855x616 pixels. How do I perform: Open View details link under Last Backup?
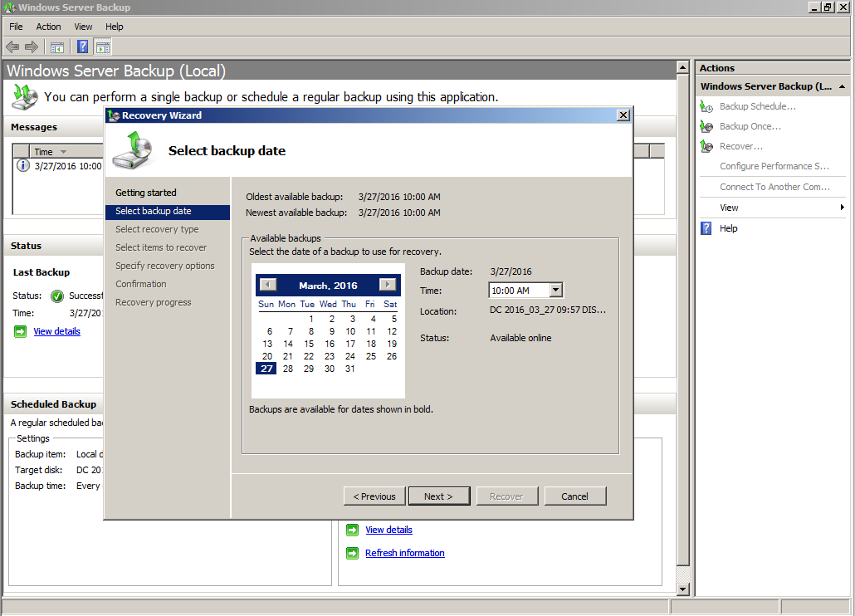click(x=56, y=331)
